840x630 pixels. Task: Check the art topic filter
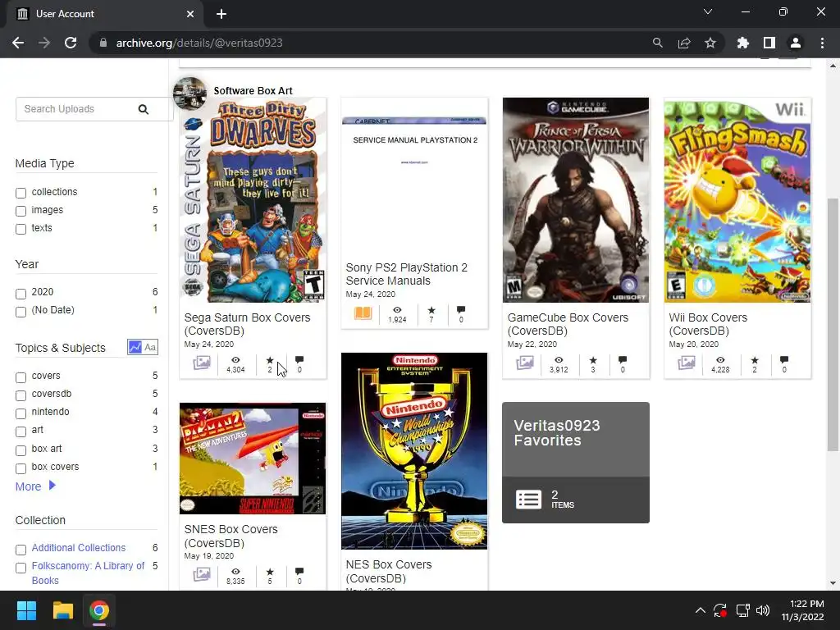pos(21,431)
